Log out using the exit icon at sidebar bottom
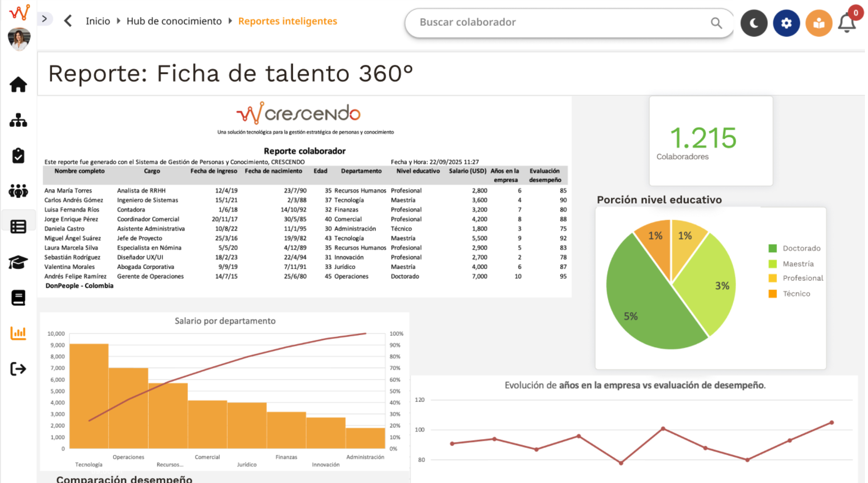 18,368
